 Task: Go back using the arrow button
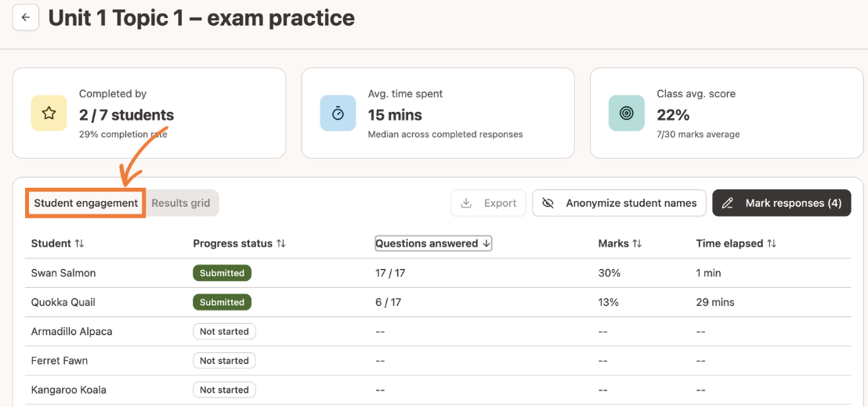tap(26, 18)
